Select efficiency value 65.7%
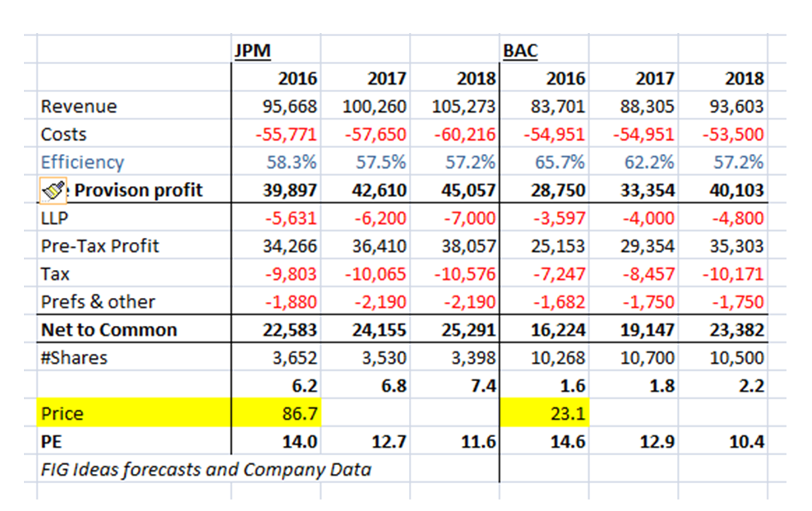This screenshot has height=511, width=812. (559, 162)
